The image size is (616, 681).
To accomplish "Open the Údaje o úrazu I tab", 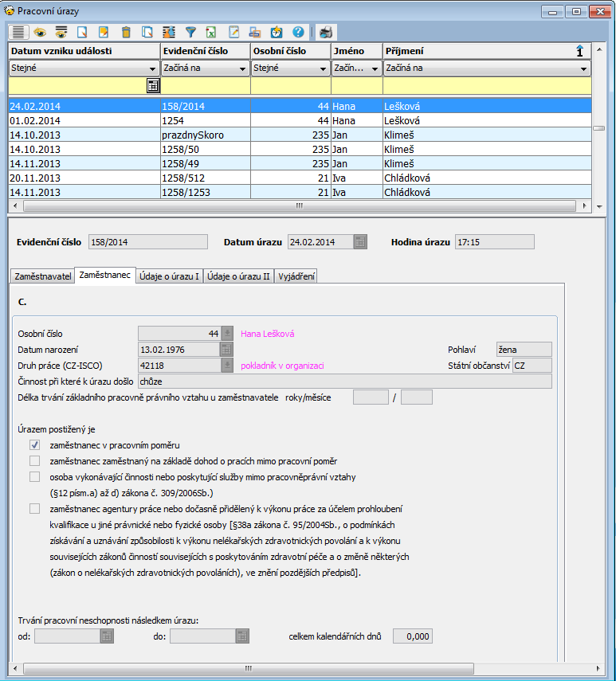I will (169, 276).
